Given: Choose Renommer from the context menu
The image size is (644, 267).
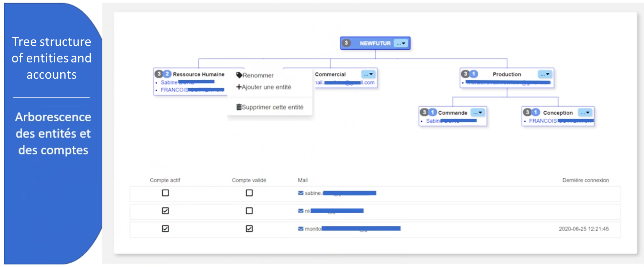Looking at the screenshot, I should point(258,75).
